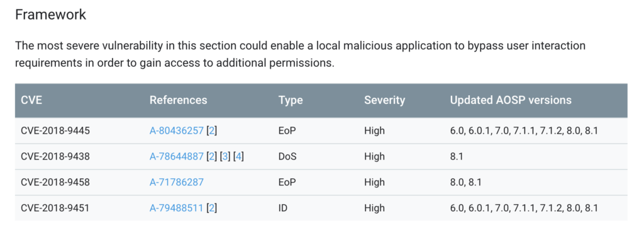644x230 pixels.
Task: Click the References column header
Action: click(x=178, y=100)
